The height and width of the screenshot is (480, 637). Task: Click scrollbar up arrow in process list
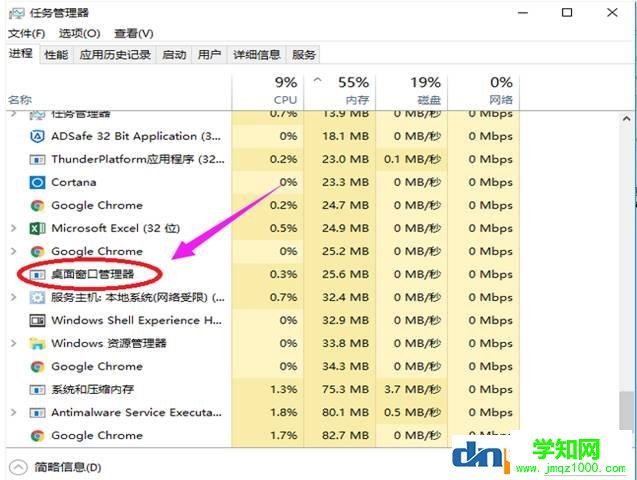(626, 119)
